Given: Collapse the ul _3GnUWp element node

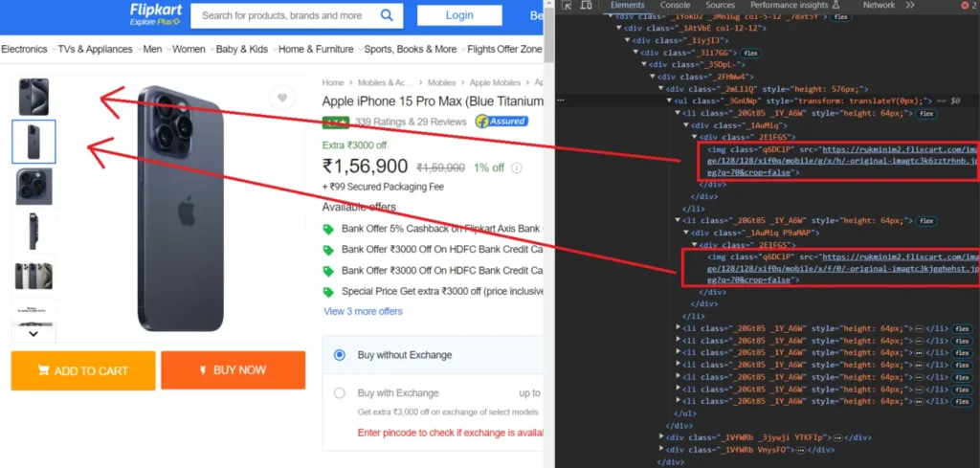Looking at the screenshot, I should [669, 100].
